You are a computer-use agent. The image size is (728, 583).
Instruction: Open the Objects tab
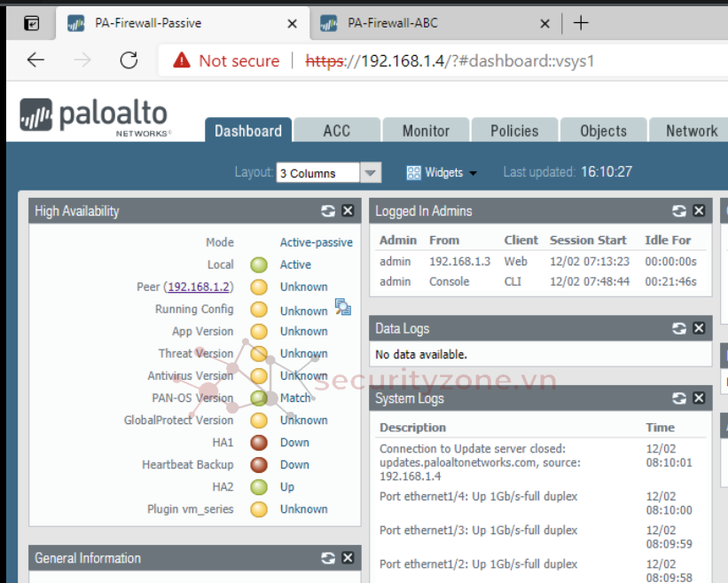pyautogui.click(x=603, y=130)
